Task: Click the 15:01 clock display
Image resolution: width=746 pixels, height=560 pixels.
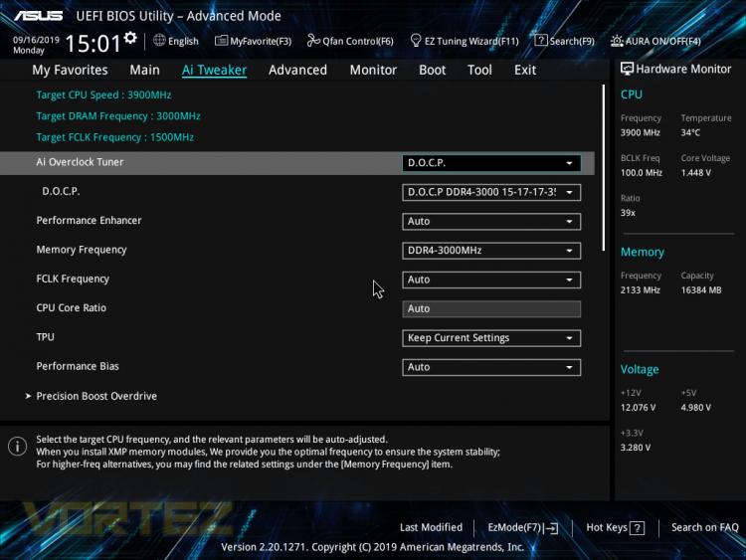Action: (93, 44)
